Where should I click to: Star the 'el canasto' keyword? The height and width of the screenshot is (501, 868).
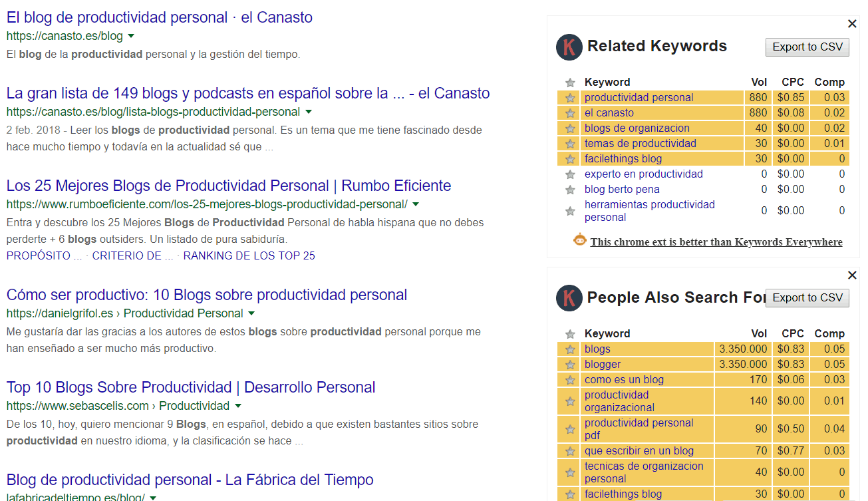tap(570, 112)
